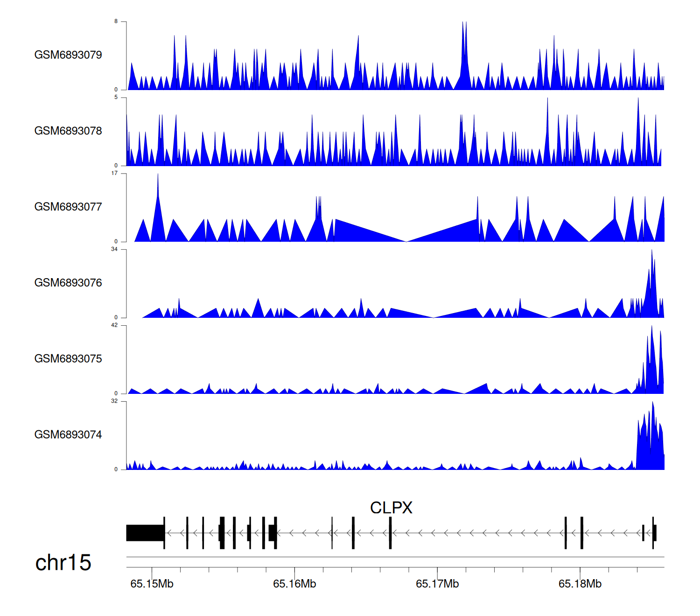Select the GSM6893076 track label
This screenshot has height=616, width=700.
68,283
